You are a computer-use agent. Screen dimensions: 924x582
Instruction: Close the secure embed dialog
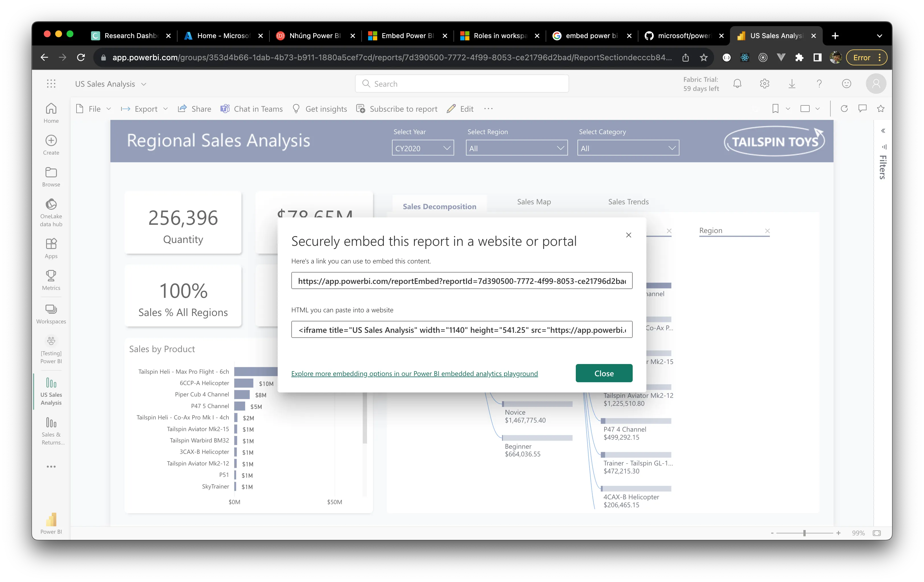604,373
